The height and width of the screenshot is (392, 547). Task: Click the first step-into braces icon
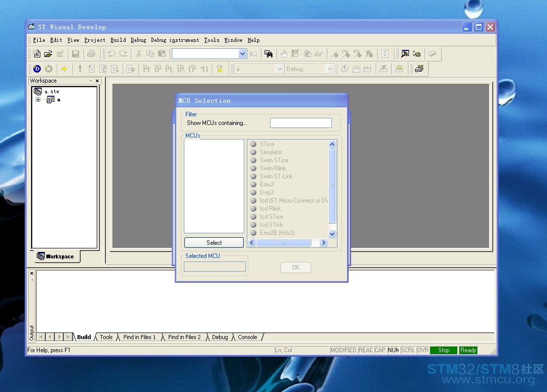[146, 69]
